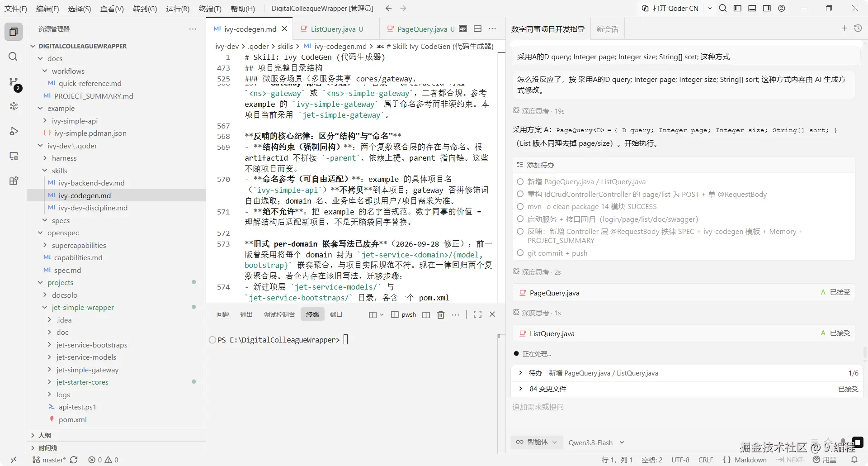Toggle the primary sidebar layout icon
This screenshot has height=466, width=868.
[737, 8]
